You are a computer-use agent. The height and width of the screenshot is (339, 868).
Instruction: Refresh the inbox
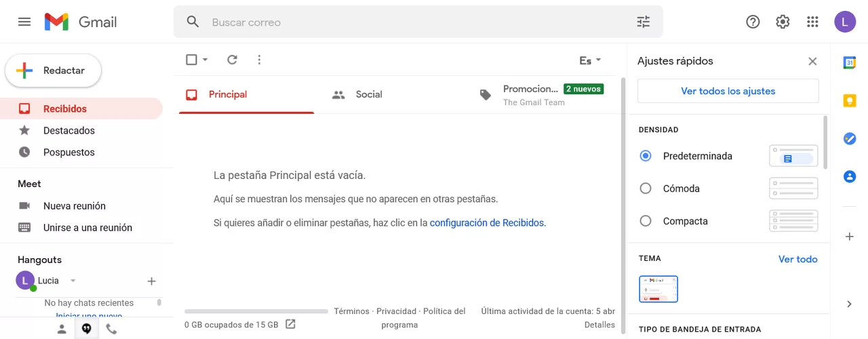click(232, 60)
